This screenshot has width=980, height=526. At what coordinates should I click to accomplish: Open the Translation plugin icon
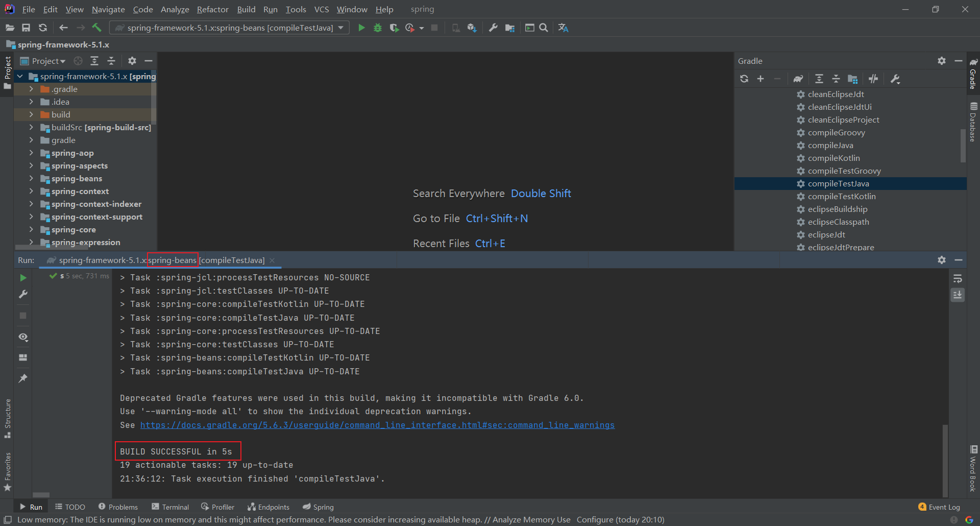pyautogui.click(x=563, y=28)
